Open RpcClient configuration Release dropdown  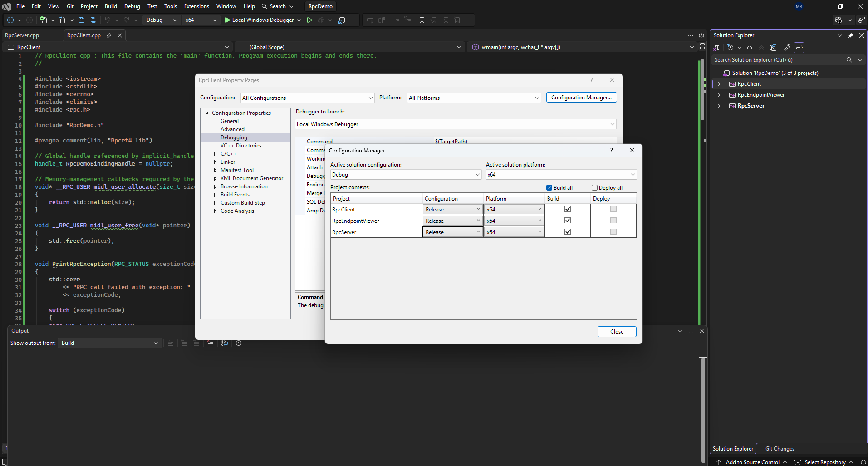452,209
